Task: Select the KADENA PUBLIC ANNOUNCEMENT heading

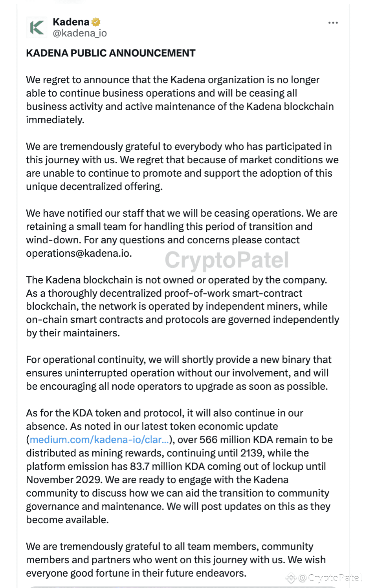Action: [110, 53]
